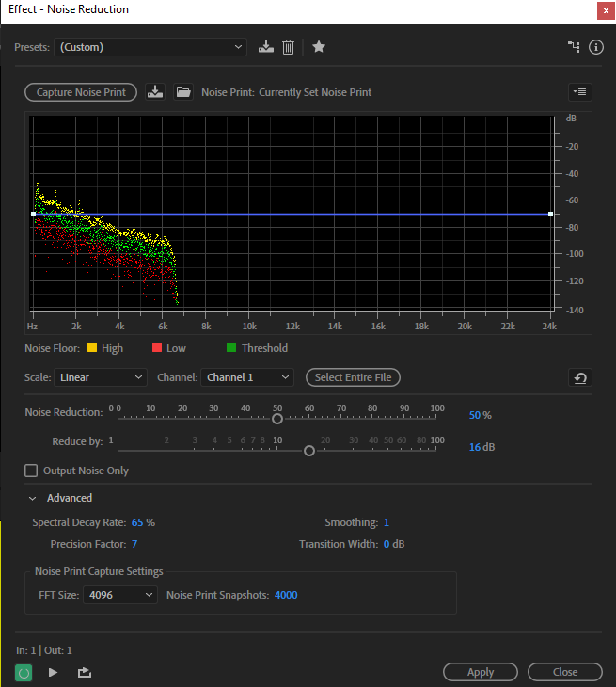
Task: Click the info icon near top right
Action: [595, 47]
